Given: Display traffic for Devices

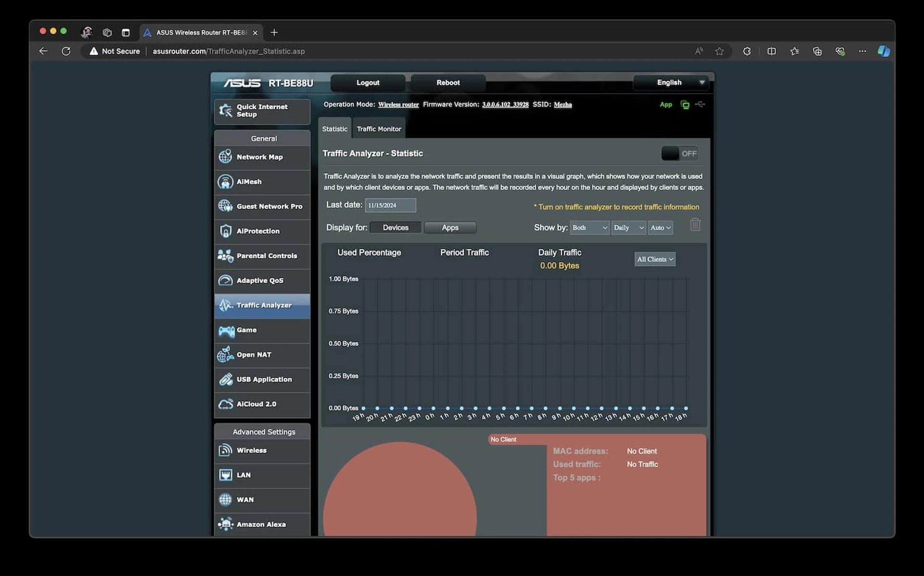Looking at the screenshot, I should (396, 228).
